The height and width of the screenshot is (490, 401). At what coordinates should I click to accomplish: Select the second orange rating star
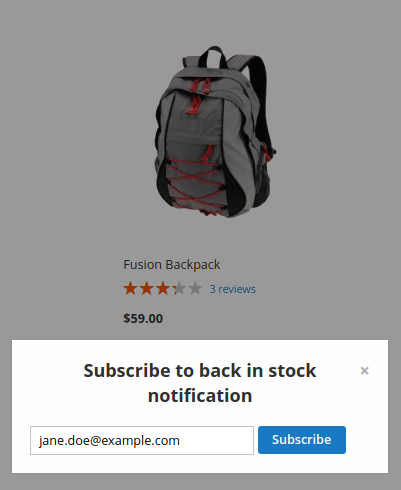click(x=146, y=288)
